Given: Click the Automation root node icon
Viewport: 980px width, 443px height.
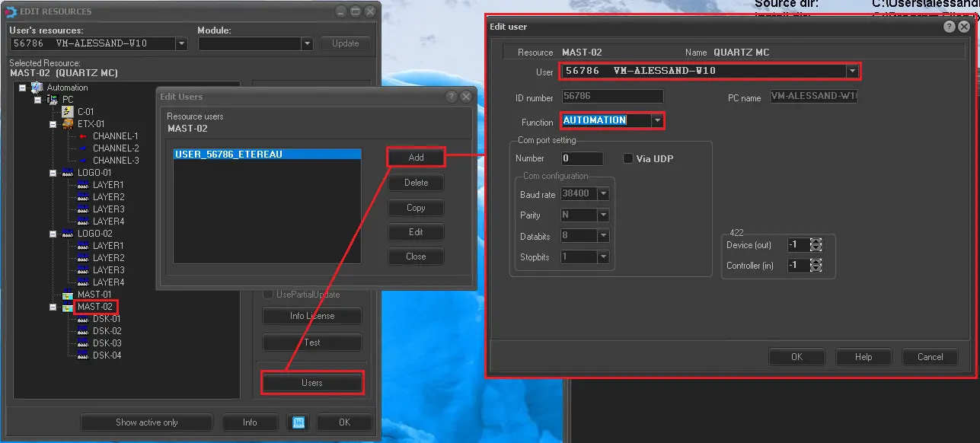Looking at the screenshot, I should point(37,88).
